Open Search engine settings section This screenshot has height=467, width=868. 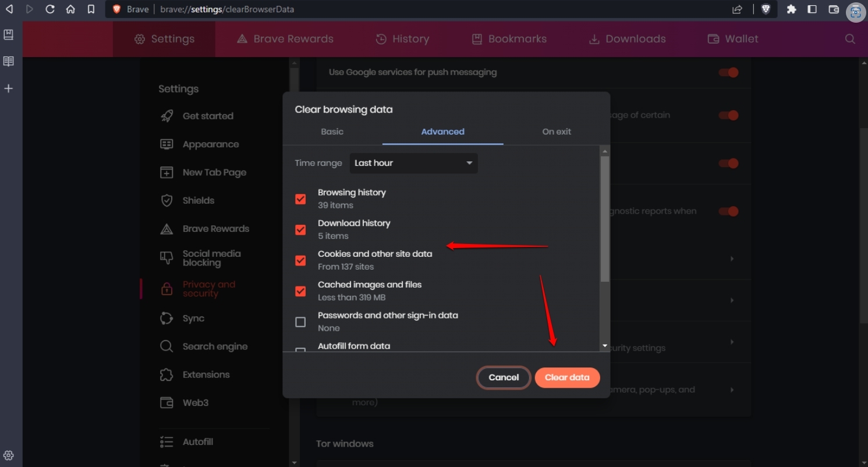215,346
